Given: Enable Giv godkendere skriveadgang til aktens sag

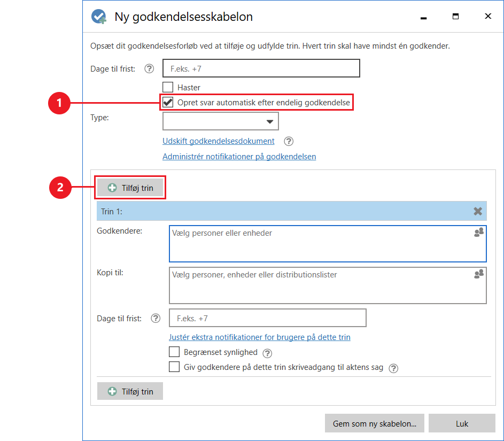Looking at the screenshot, I should [174, 367].
